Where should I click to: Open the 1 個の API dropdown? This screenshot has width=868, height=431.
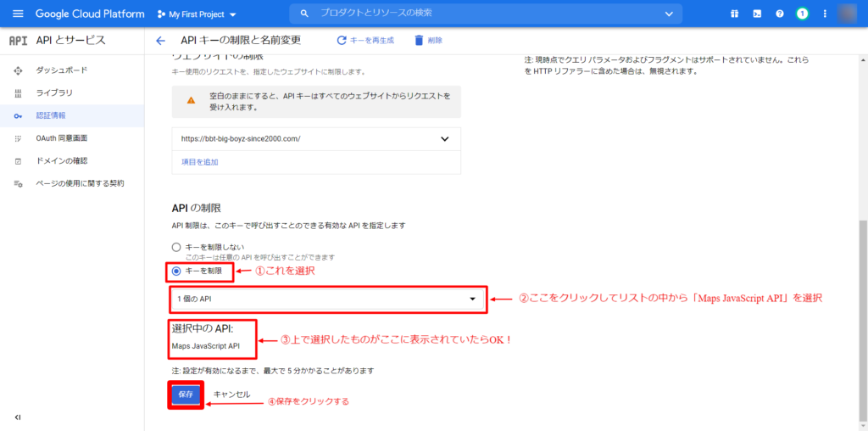click(328, 299)
